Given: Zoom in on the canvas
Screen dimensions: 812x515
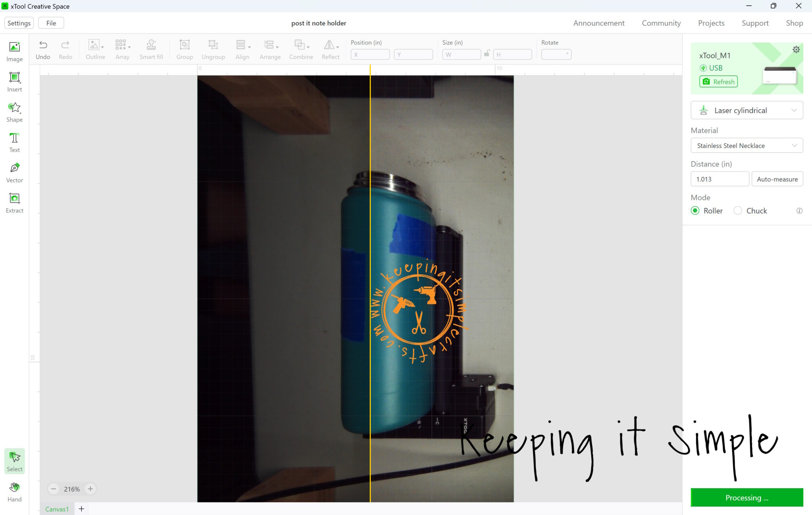Looking at the screenshot, I should pyautogui.click(x=90, y=489).
